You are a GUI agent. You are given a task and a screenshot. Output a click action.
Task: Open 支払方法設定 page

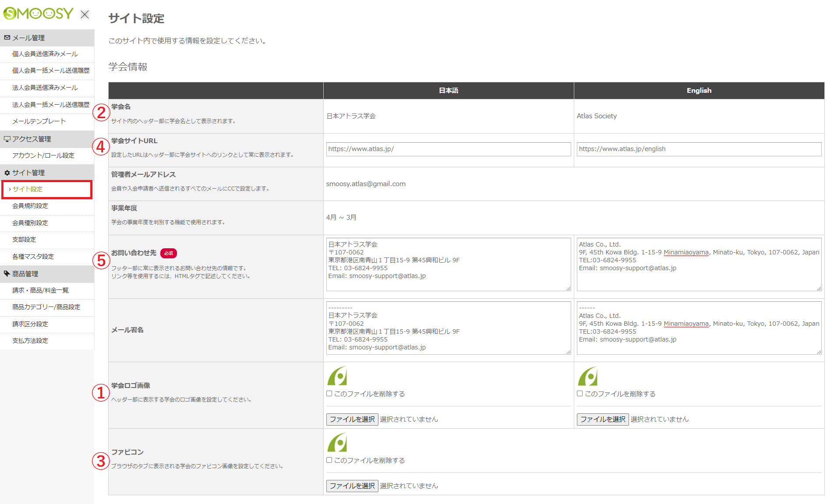47,341
